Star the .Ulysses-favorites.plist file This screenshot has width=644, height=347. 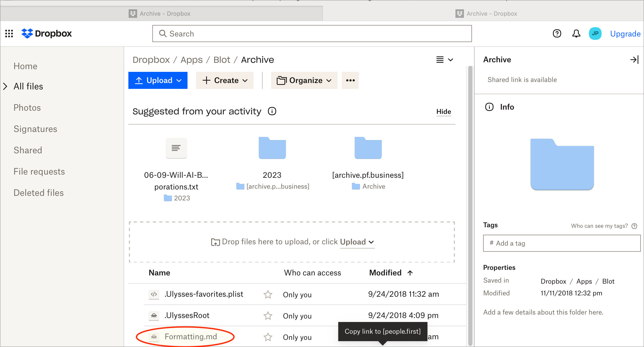coord(268,294)
